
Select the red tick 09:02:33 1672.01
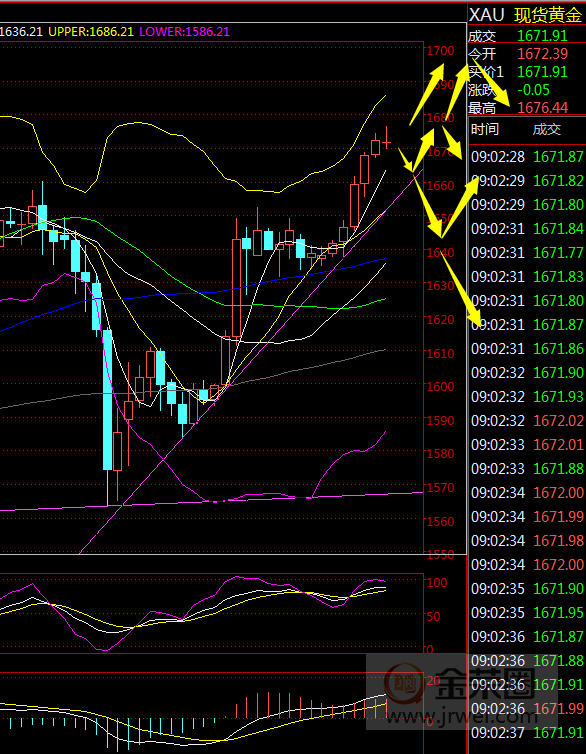[x=527, y=444]
